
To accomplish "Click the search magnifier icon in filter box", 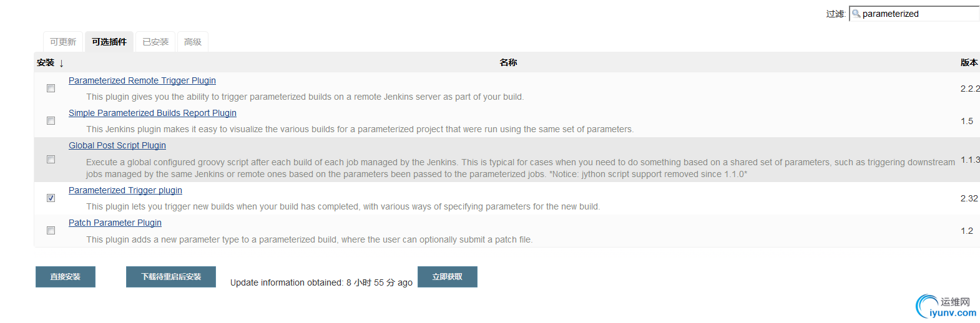I will pos(856,13).
